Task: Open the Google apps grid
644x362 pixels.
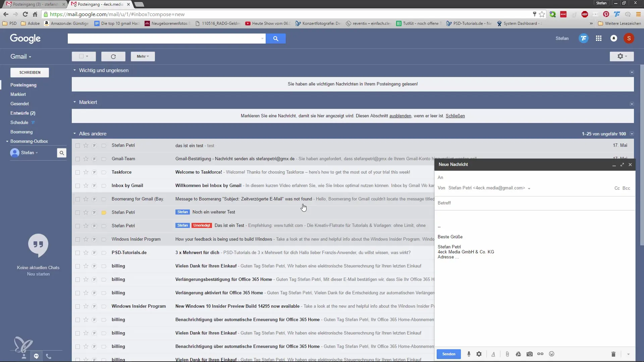Action: [599, 38]
